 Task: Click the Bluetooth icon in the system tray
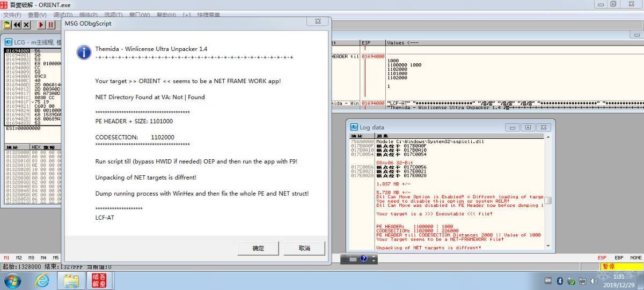tap(559, 281)
